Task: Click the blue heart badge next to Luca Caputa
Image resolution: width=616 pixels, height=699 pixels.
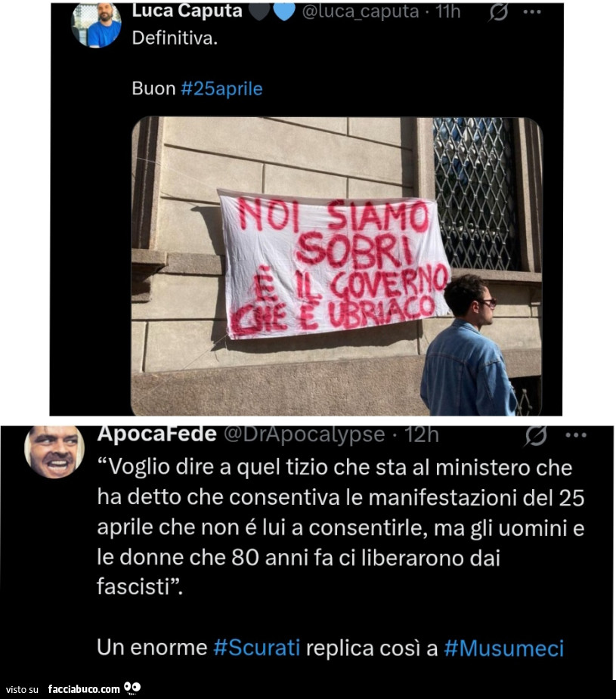Action: pos(284,11)
